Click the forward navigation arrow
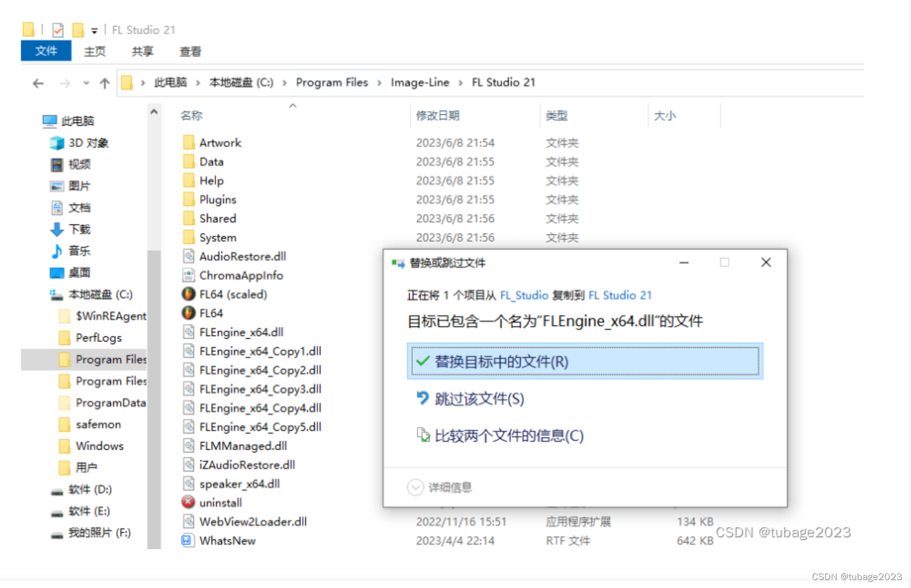This screenshot has height=588, width=911. point(65,83)
